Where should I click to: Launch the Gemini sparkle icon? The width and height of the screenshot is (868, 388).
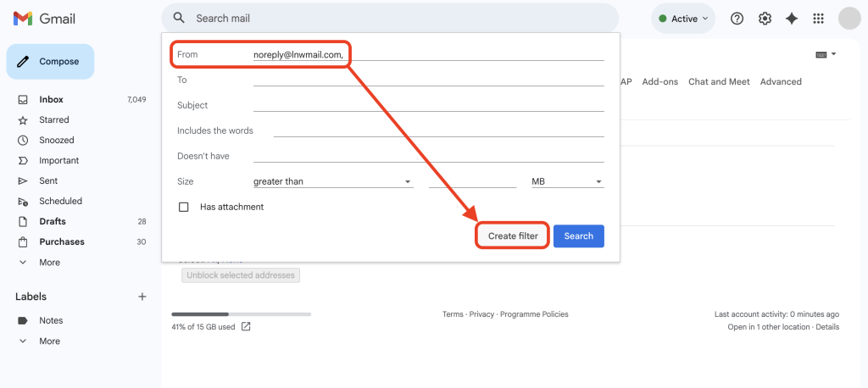tap(792, 19)
